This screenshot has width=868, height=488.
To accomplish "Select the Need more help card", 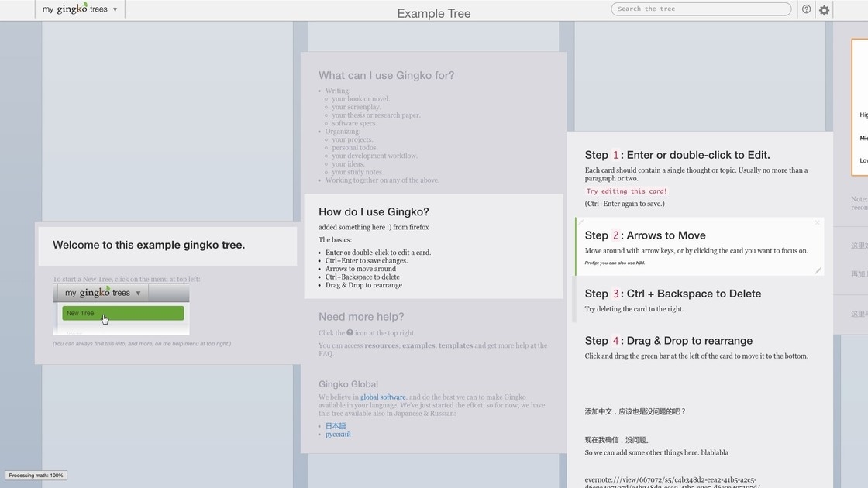I will coord(433,335).
